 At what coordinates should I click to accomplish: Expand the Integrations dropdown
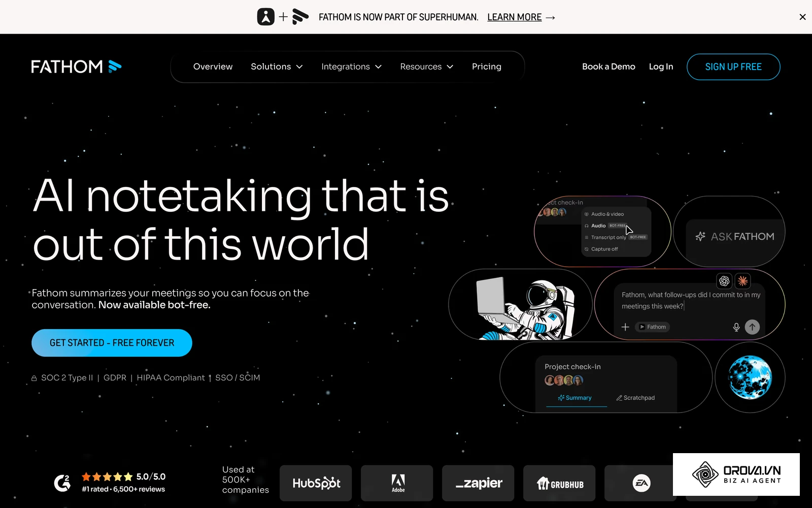point(351,67)
